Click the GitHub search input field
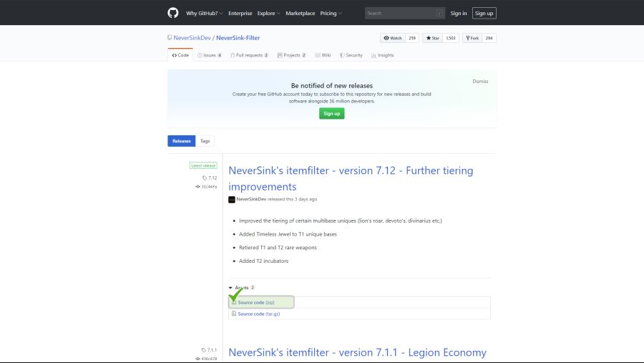 coord(399,13)
